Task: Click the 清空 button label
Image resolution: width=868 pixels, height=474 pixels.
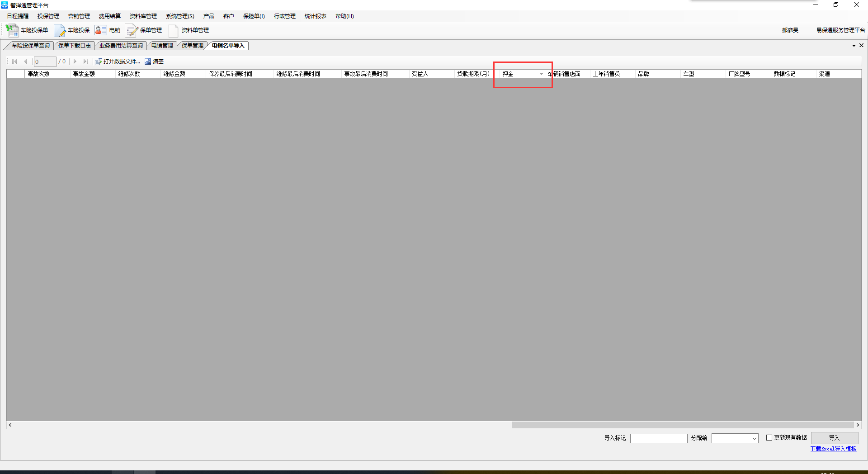Action: pos(158,62)
